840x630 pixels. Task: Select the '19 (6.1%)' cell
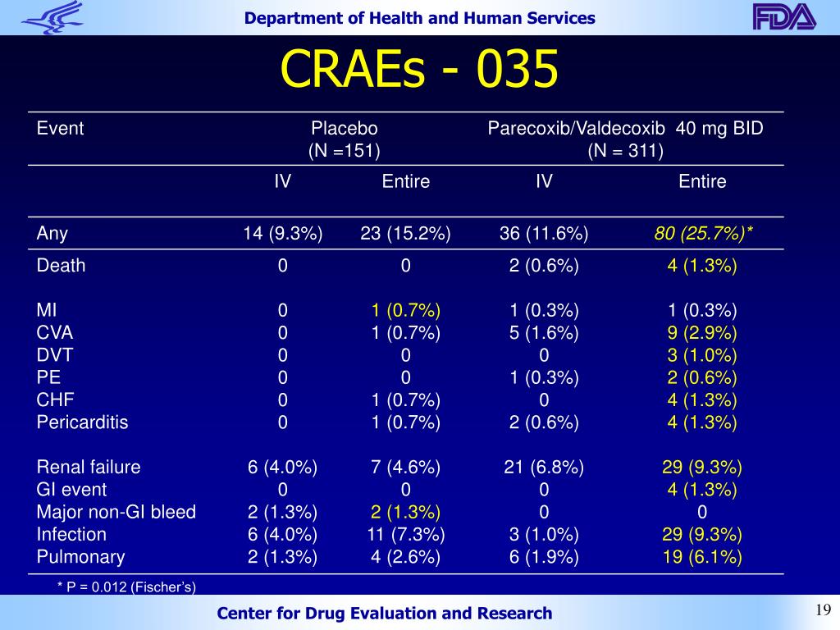click(x=702, y=557)
